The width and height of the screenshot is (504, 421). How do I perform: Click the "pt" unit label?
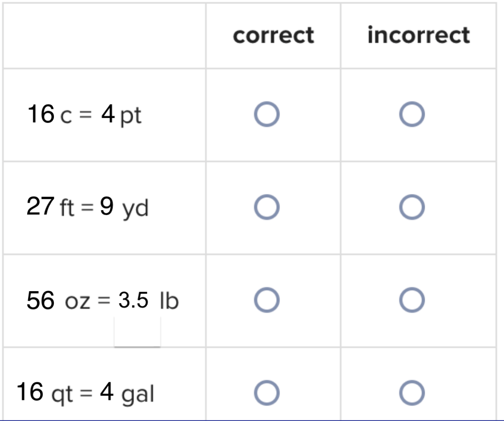[x=130, y=116]
